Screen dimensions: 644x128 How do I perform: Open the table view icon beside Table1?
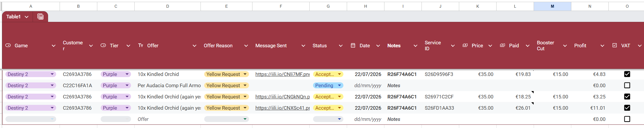(40, 17)
